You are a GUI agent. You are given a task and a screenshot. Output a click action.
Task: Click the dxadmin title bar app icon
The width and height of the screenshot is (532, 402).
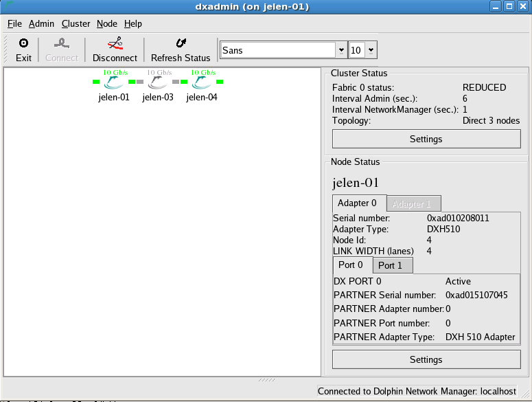coord(9,5)
